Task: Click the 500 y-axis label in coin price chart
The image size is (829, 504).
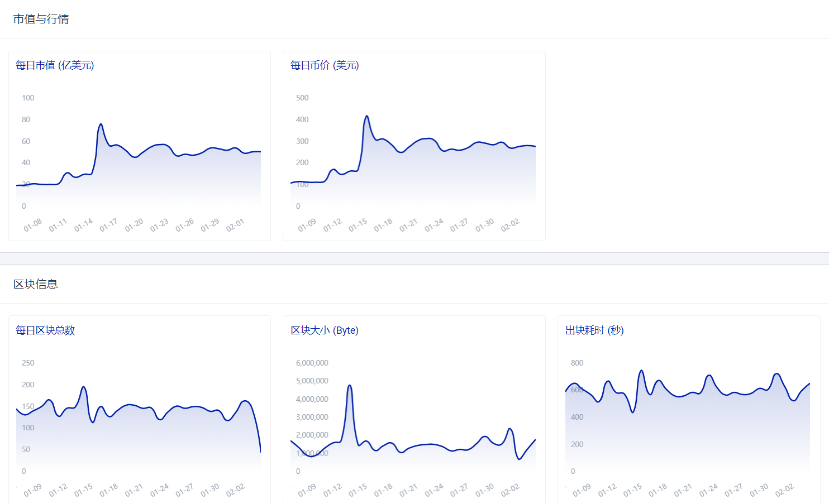Action: (302, 98)
